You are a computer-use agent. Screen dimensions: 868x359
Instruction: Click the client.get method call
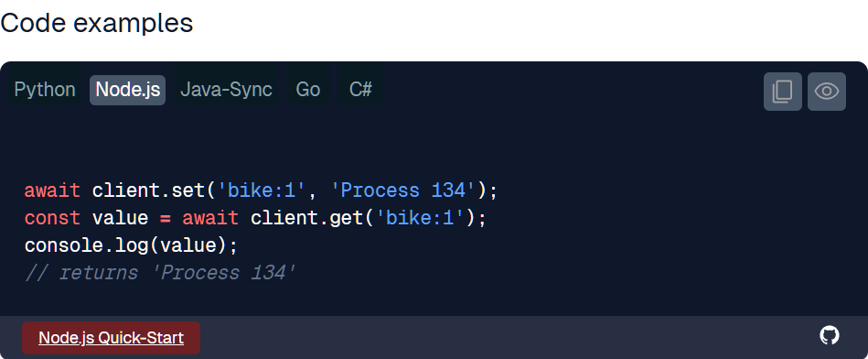(306, 218)
